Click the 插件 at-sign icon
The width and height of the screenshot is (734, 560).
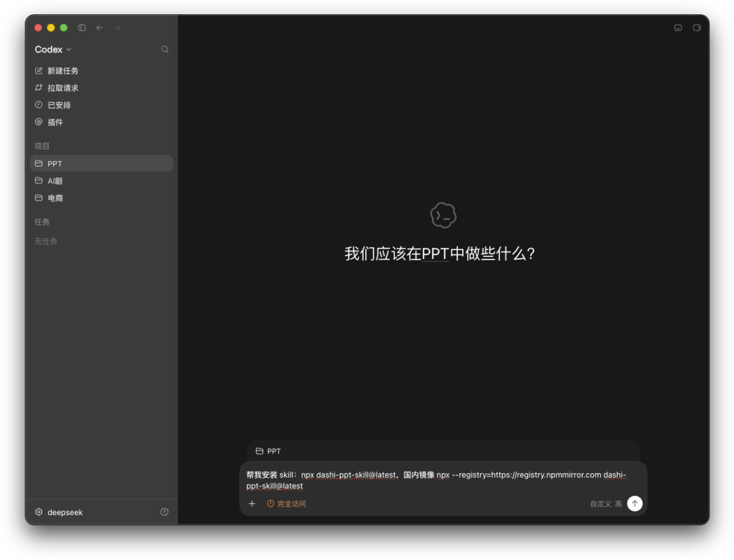click(x=39, y=122)
